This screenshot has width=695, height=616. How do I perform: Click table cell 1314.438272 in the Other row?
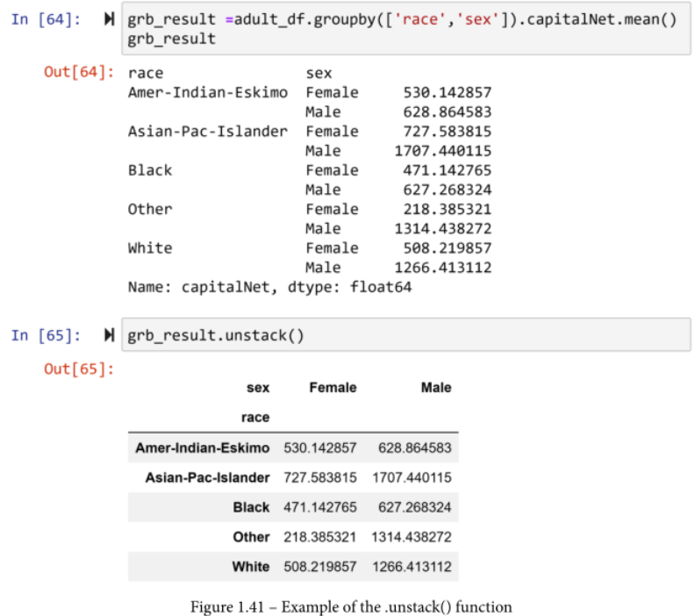(x=411, y=537)
